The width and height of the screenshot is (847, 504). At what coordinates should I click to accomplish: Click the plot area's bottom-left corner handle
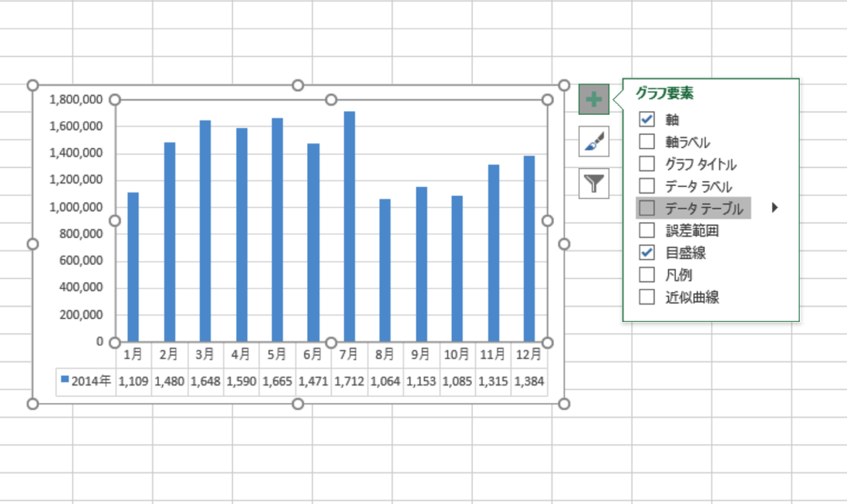(x=114, y=343)
